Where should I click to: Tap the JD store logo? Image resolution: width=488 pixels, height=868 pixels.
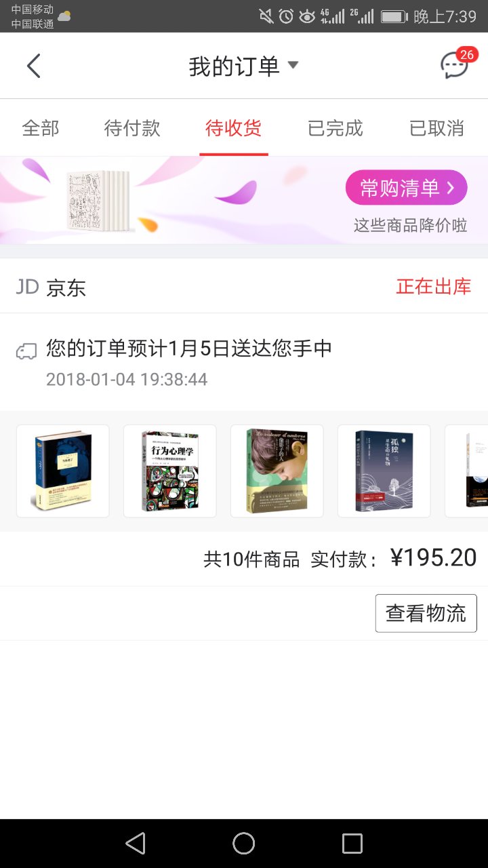(x=27, y=287)
